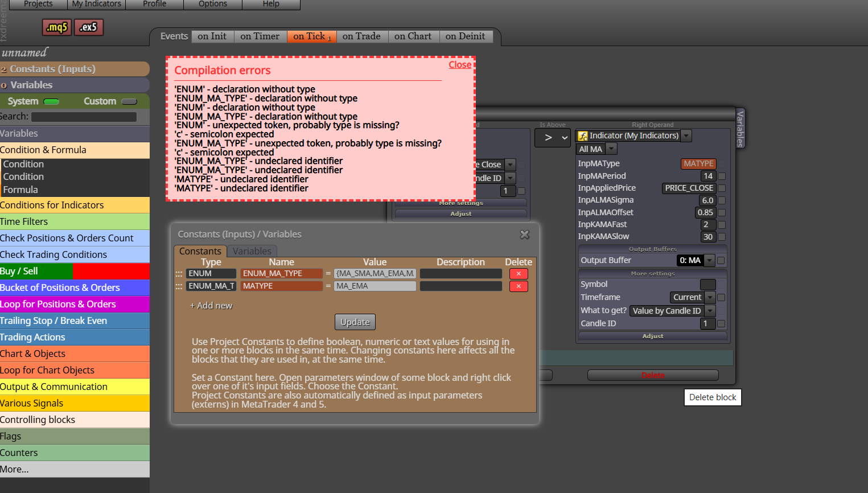Close the Compilation errors panel
This screenshot has height=493, width=868.
tap(460, 65)
